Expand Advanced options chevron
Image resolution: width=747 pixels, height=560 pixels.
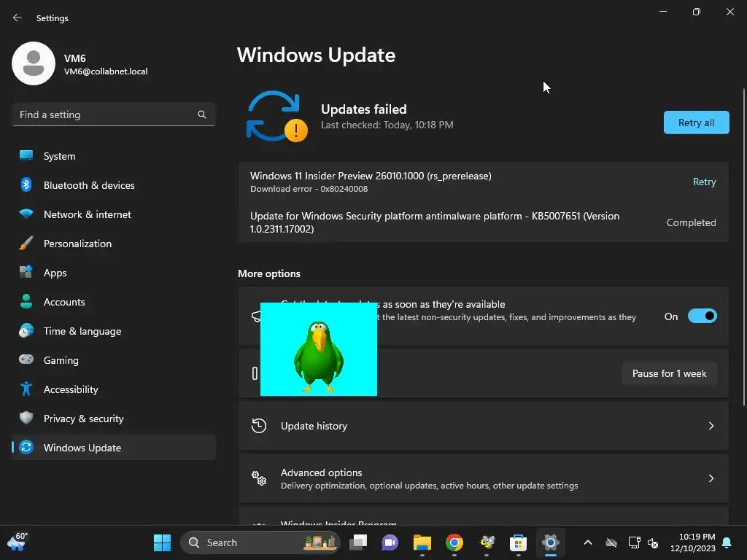click(711, 478)
